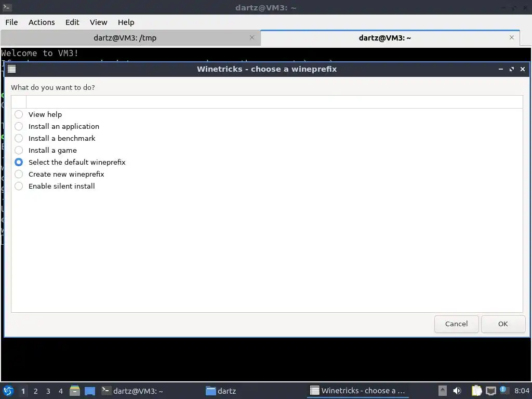This screenshot has height=399, width=532.
Task: Select the View help radio option
Action: pyautogui.click(x=19, y=114)
